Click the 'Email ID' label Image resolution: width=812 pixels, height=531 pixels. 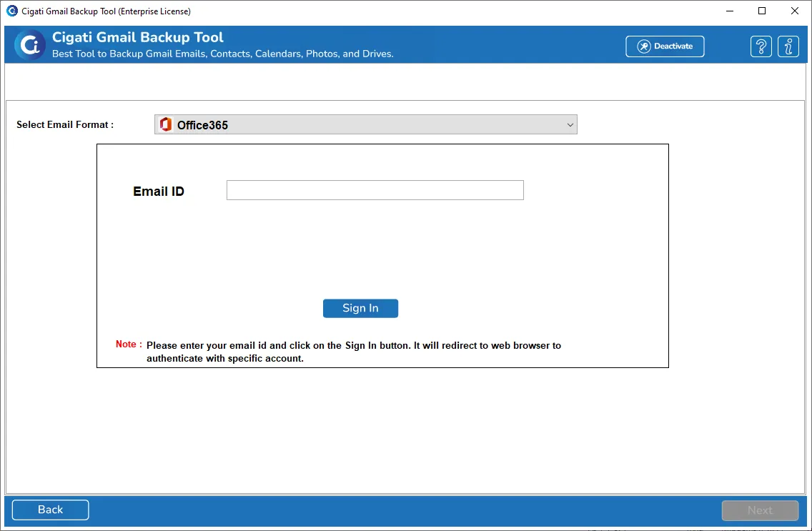159,192
